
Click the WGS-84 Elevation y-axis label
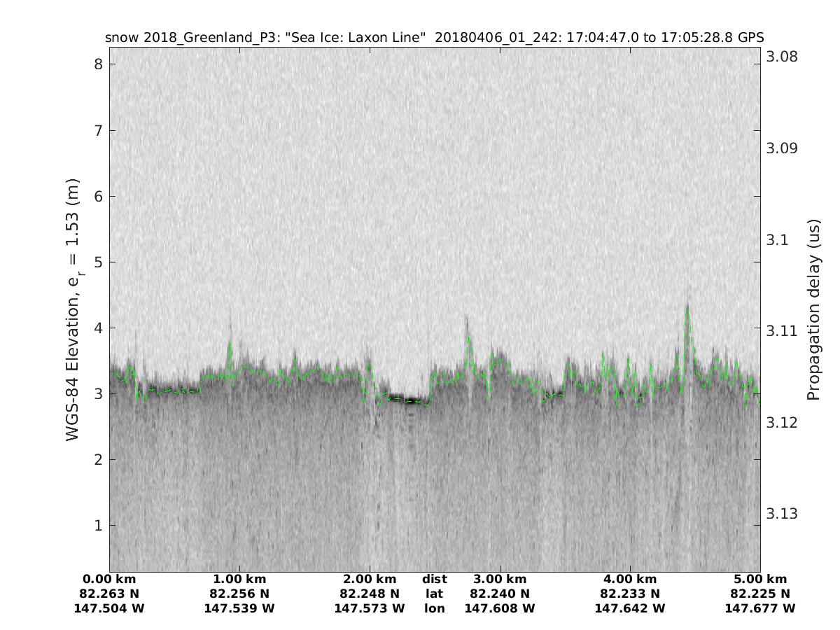[x=73, y=310]
